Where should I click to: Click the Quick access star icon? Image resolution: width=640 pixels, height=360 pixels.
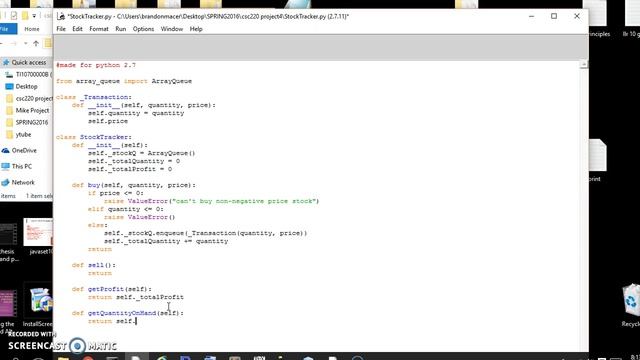pos(6,62)
